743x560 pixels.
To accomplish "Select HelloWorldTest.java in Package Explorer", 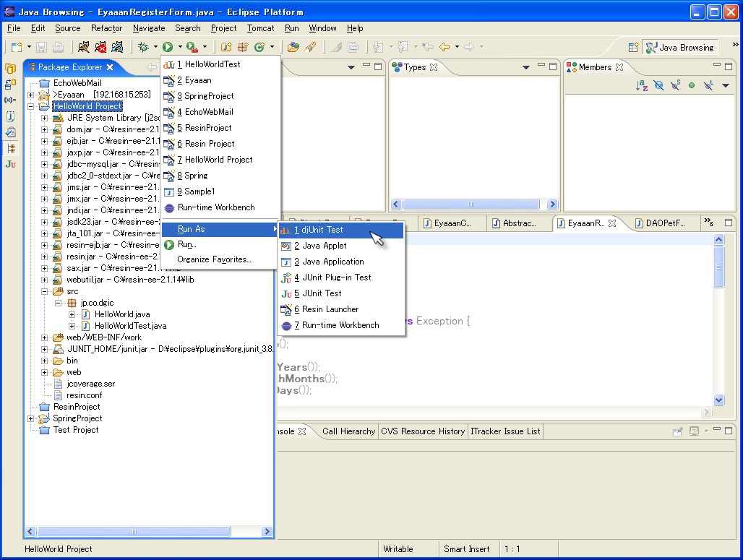I will coord(130,326).
